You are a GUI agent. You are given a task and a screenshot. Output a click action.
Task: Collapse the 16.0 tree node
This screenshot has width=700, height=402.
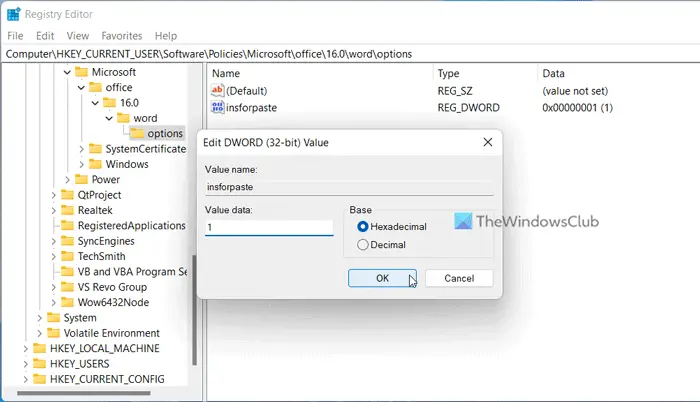point(95,103)
